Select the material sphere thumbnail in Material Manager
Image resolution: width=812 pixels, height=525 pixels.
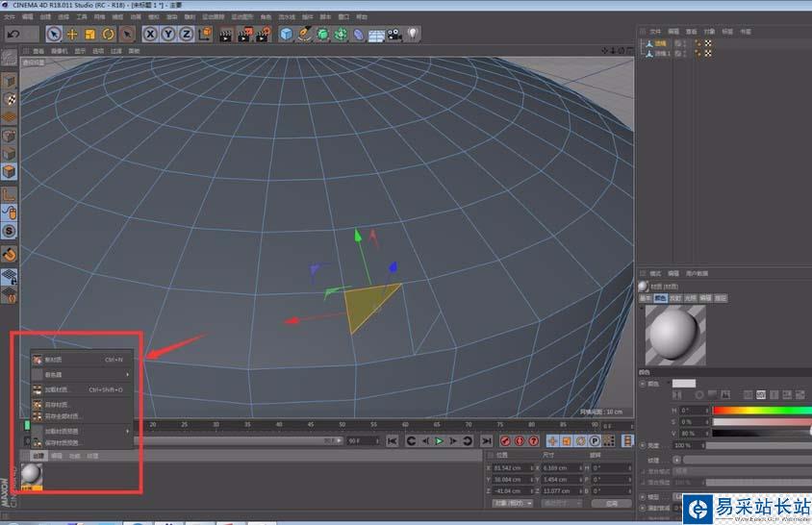coord(32,473)
